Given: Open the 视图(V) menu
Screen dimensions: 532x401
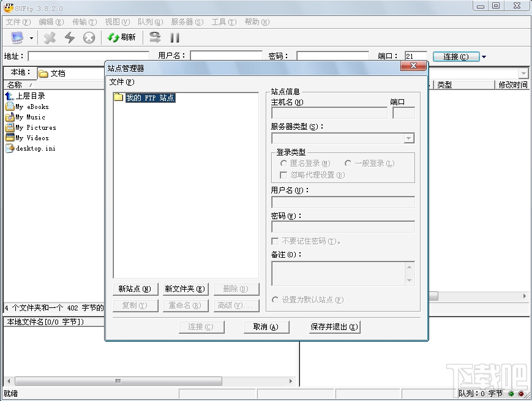Looking at the screenshot, I should (x=118, y=21).
